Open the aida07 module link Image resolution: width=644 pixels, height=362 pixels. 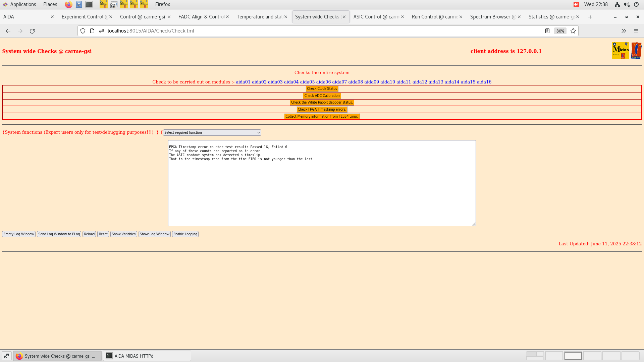coord(339,82)
